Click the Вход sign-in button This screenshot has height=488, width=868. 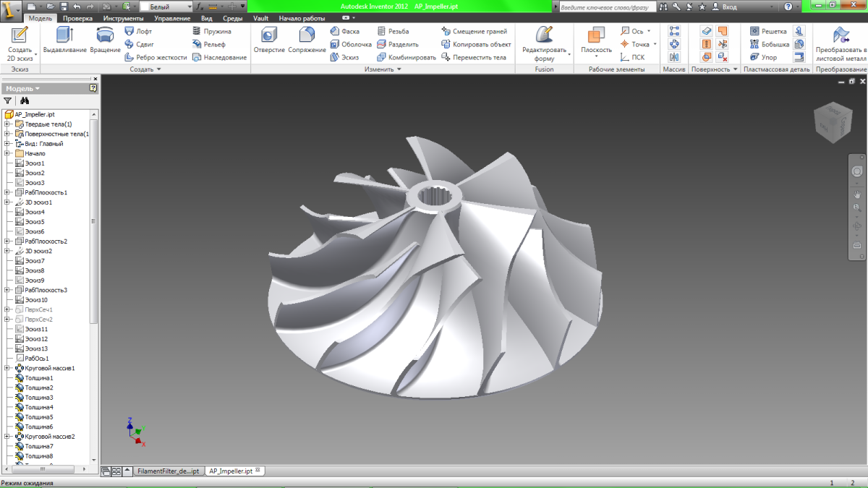pos(729,7)
